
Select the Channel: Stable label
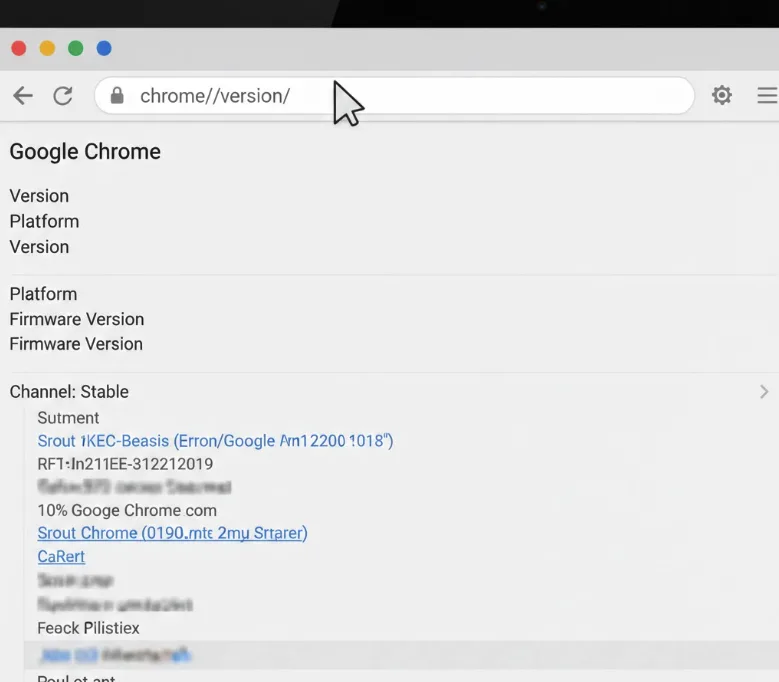[x=69, y=392]
